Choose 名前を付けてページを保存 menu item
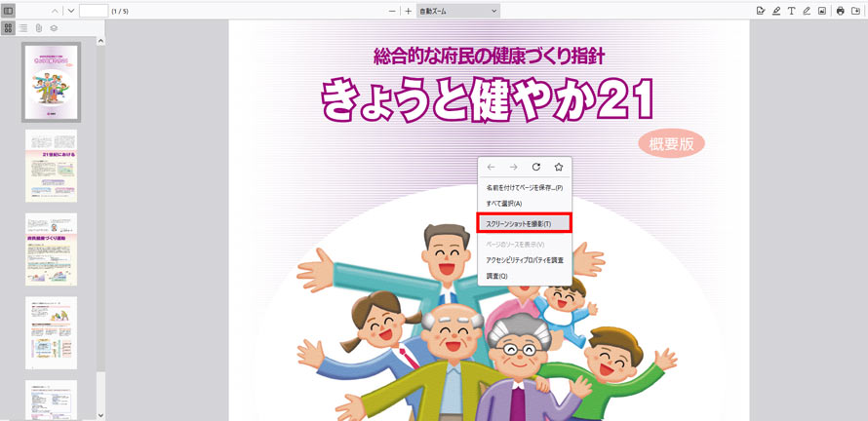The width and height of the screenshot is (868, 421). point(525,188)
